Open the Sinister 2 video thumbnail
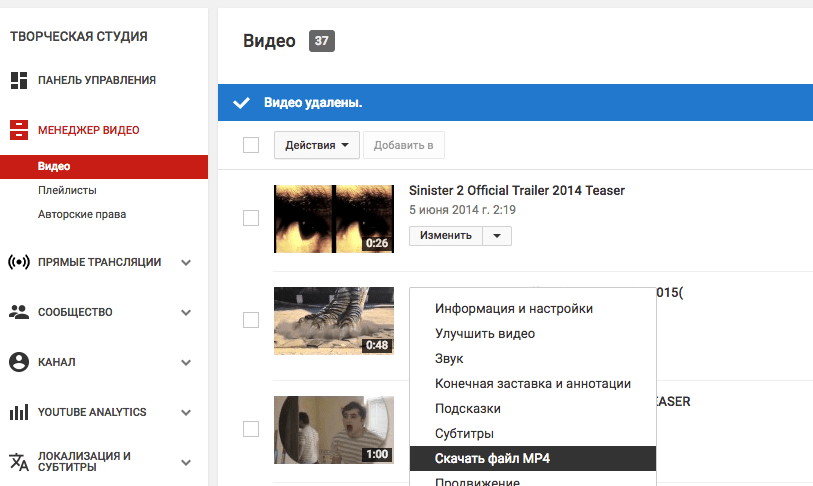The image size is (813, 486). pos(333,218)
